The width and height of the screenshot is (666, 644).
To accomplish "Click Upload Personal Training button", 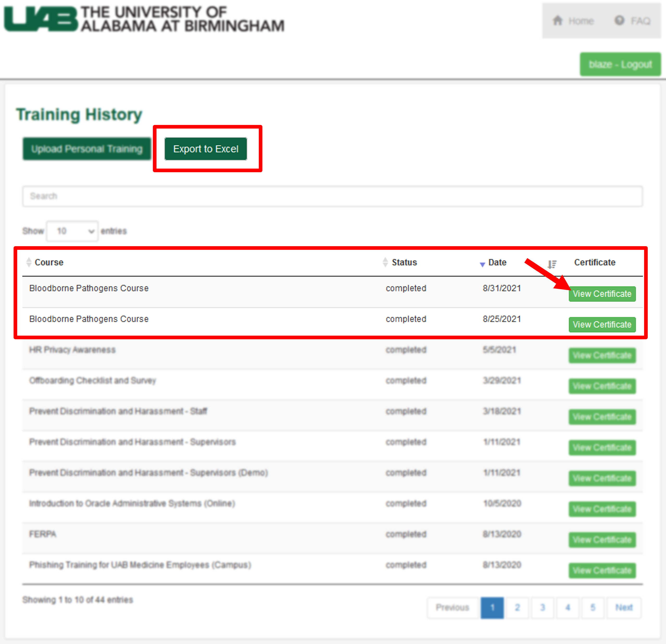I will [87, 149].
